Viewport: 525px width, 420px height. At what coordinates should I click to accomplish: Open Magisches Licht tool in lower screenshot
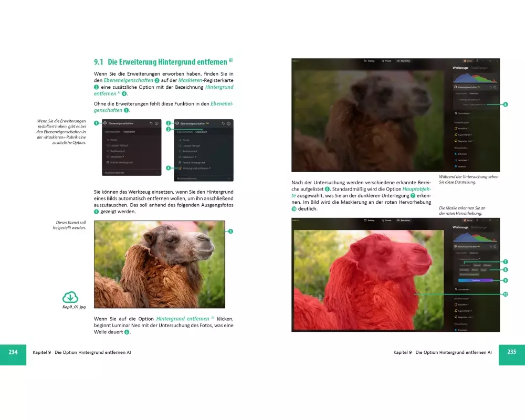(x=464, y=317)
